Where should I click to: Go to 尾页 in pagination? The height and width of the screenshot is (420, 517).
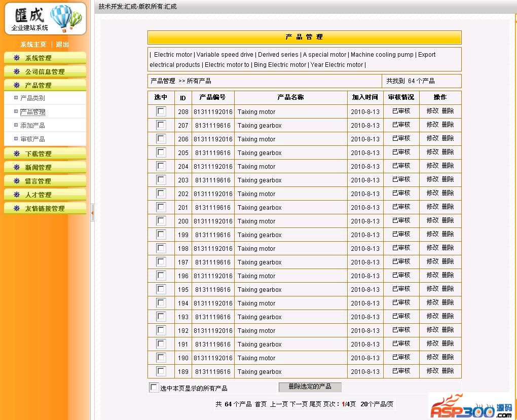tap(316, 404)
